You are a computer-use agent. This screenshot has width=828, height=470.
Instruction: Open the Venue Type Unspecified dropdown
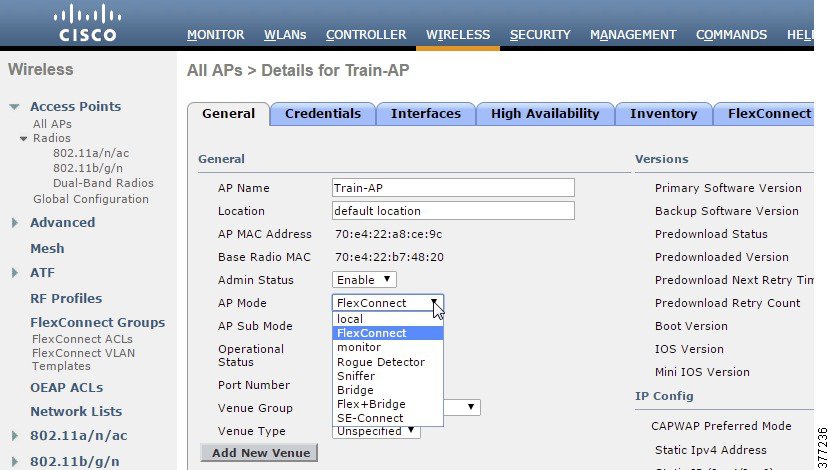point(376,431)
